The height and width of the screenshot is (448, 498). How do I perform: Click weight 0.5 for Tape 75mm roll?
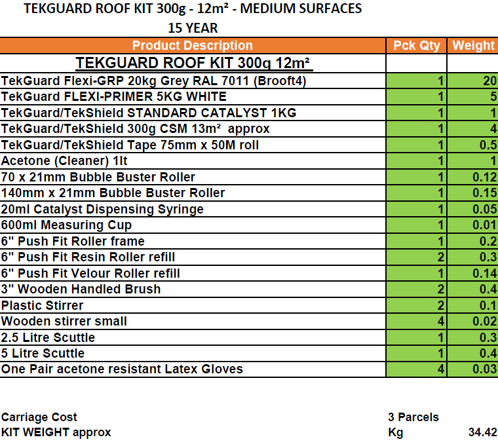pyautogui.click(x=472, y=145)
